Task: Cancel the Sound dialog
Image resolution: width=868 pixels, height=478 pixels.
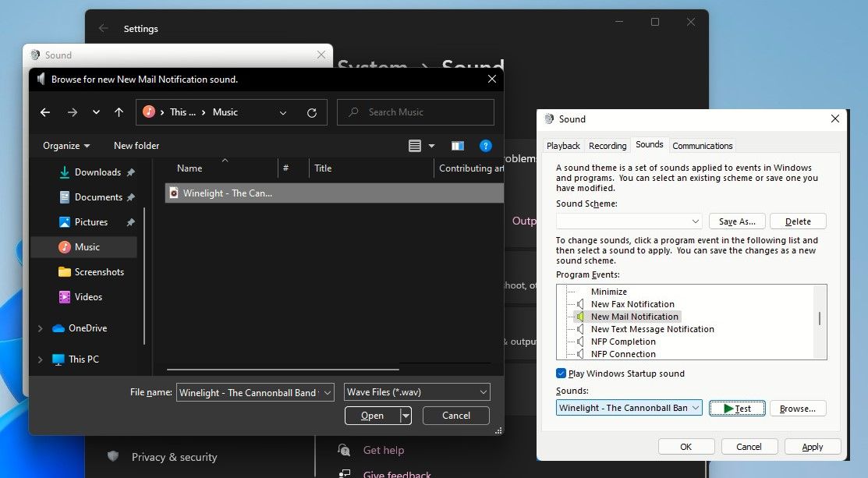Action: (x=749, y=447)
